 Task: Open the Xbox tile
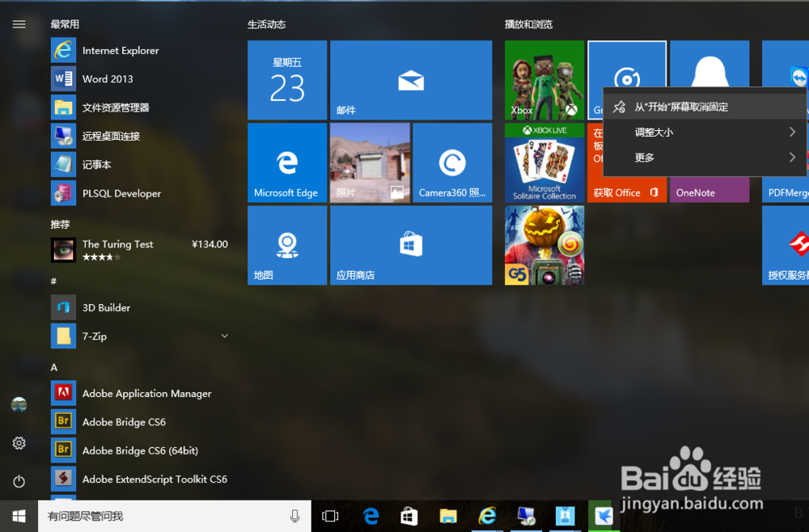[x=544, y=80]
